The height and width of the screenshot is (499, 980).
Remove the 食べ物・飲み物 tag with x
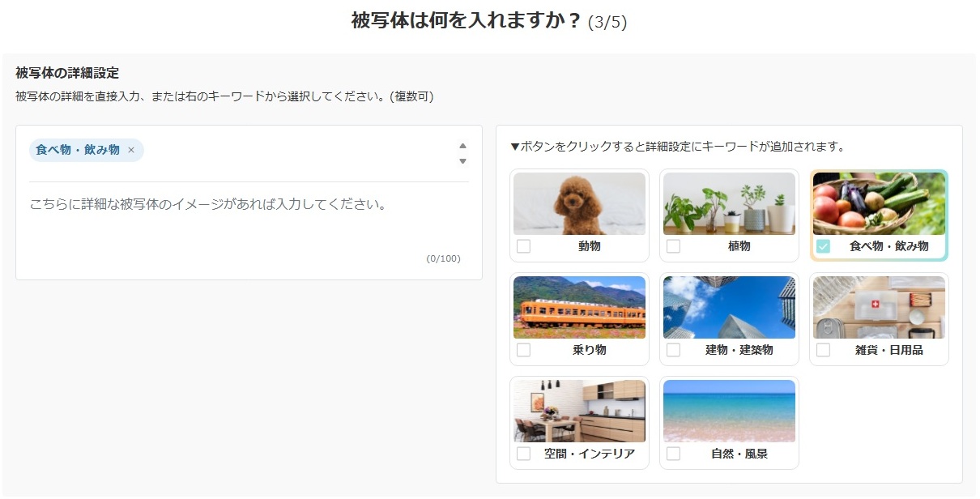click(x=131, y=150)
